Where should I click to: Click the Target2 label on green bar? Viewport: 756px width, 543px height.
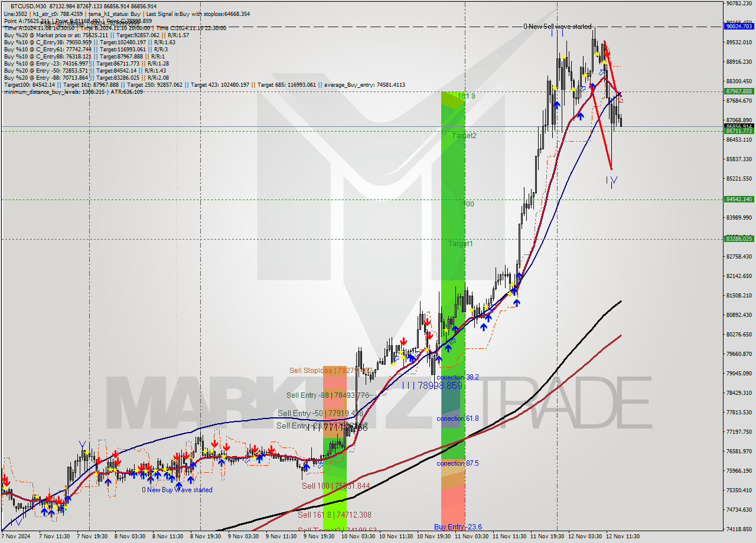point(464,135)
